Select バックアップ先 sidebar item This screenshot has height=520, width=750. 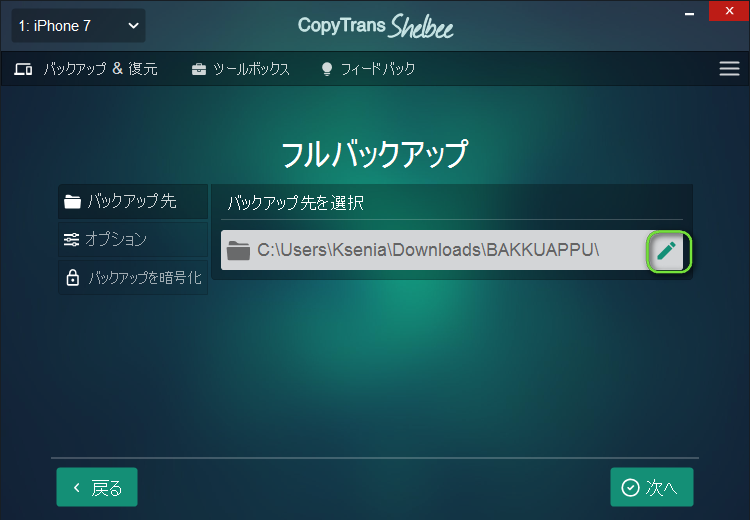pyautogui.click(x=133, y=201)
